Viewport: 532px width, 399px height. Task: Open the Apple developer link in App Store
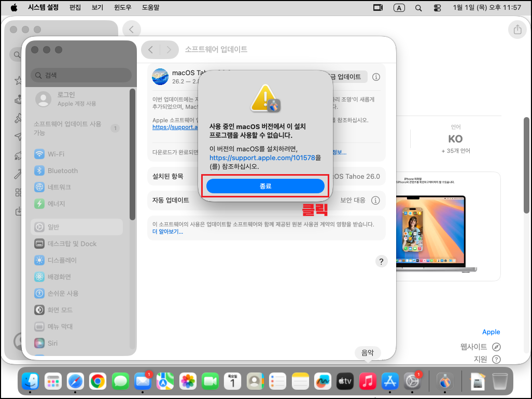pyautogui.click(x=491, y=332)
